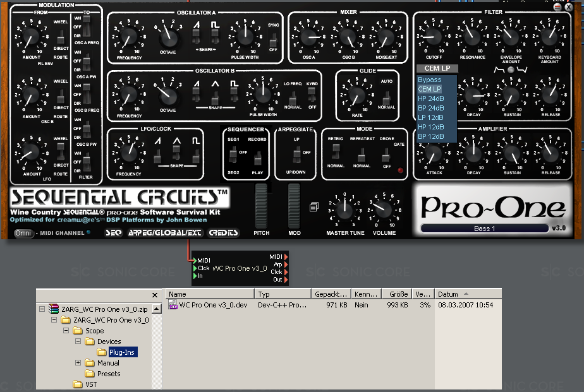584x392 pixels.
Task: Click the module's MIDI input port arrow
Action: point(195,260)
